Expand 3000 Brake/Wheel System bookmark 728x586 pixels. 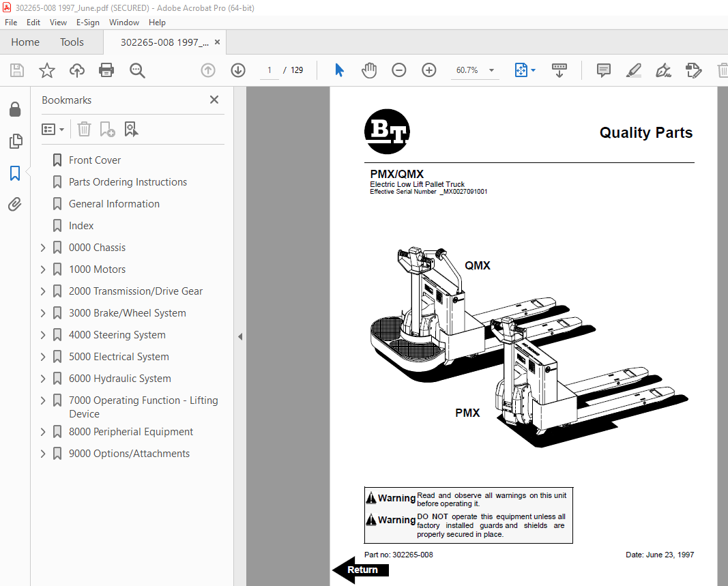click(x=43, y=313)
